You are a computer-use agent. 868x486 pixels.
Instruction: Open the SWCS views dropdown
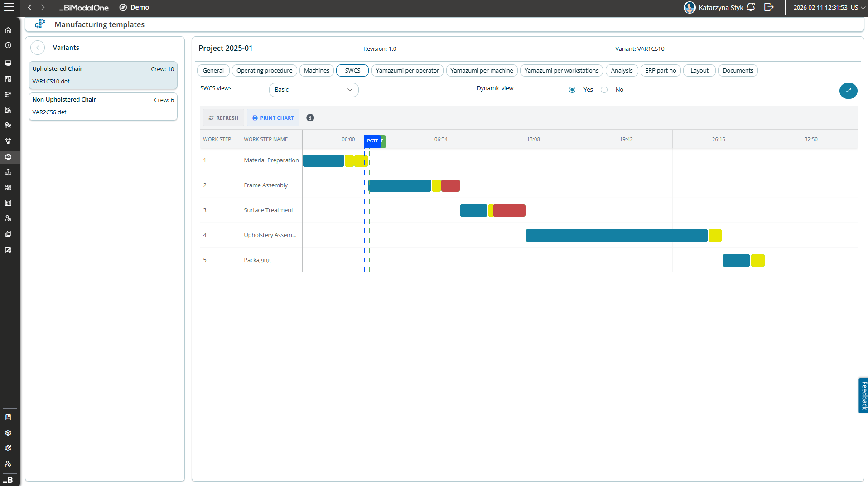click(313, 90)
